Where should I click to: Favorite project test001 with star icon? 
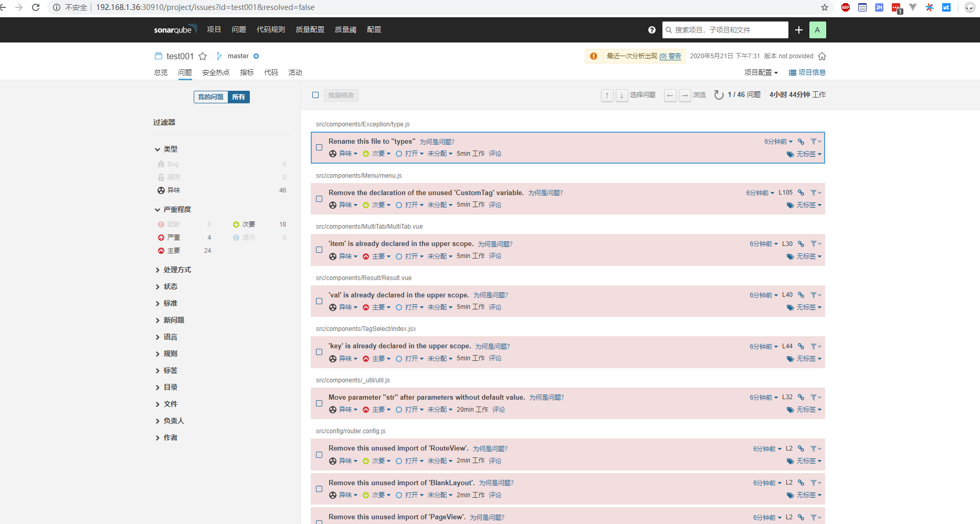(x=203, y=56)
